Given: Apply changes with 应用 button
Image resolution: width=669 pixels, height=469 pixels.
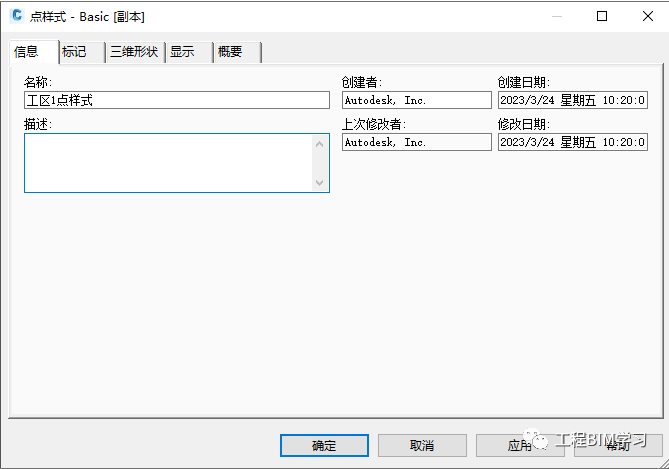Looking at the screenshot, I should [520, 446].
